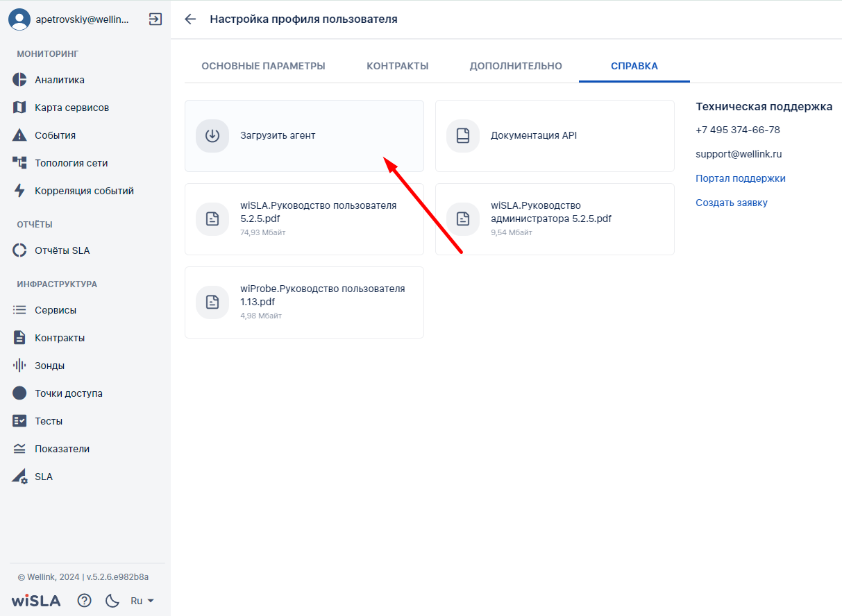
Task: Click the Сервисы list icon
Action: point(19,310)
